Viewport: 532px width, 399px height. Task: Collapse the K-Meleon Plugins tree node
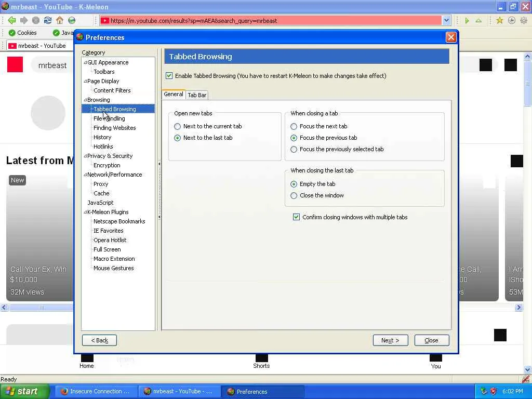pyautogui.click(x=85, y=212)
